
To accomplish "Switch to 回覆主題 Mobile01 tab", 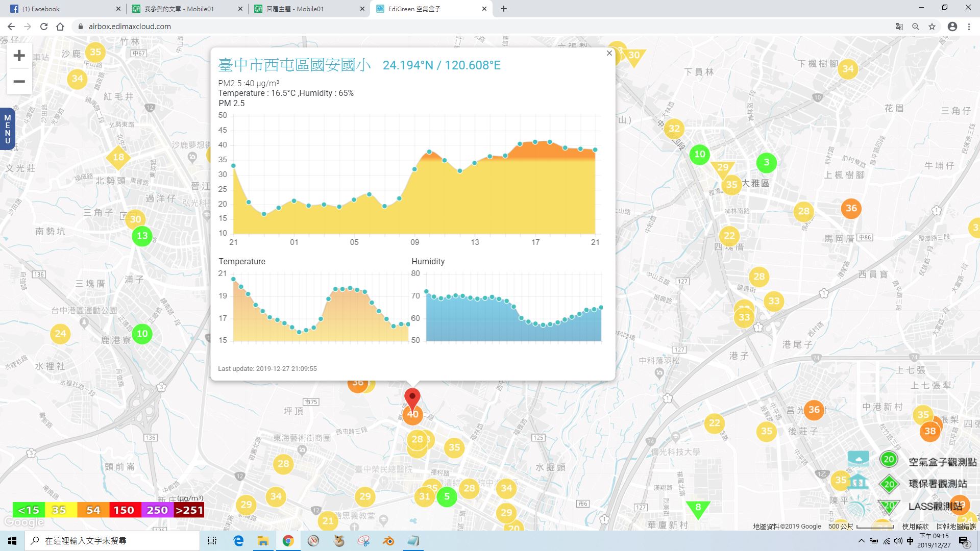I will coord(309,9).
